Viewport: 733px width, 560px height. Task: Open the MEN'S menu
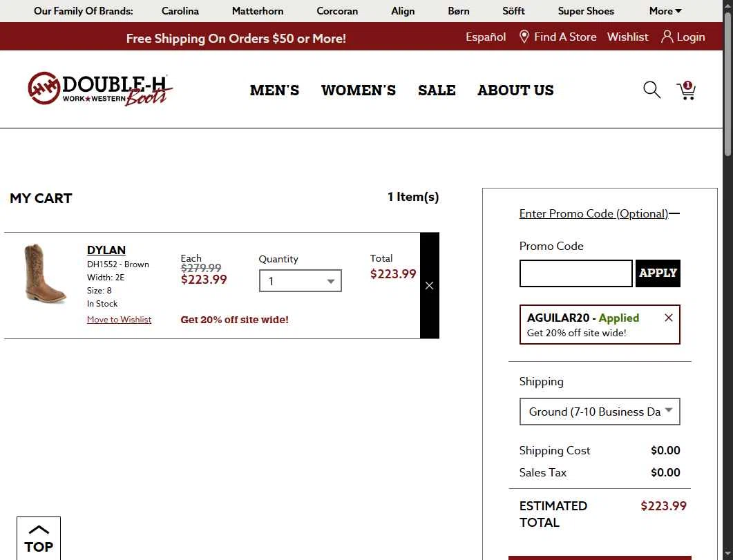click(x=274, y=90)
